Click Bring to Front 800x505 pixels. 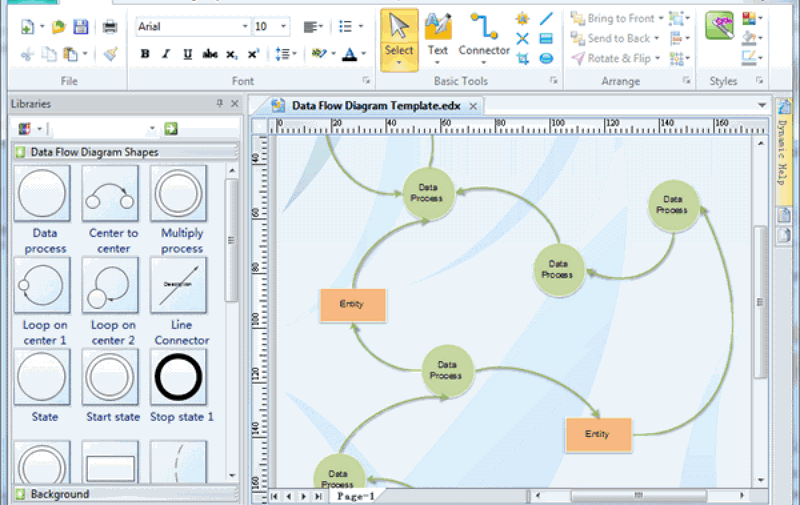tap(617, 19)
